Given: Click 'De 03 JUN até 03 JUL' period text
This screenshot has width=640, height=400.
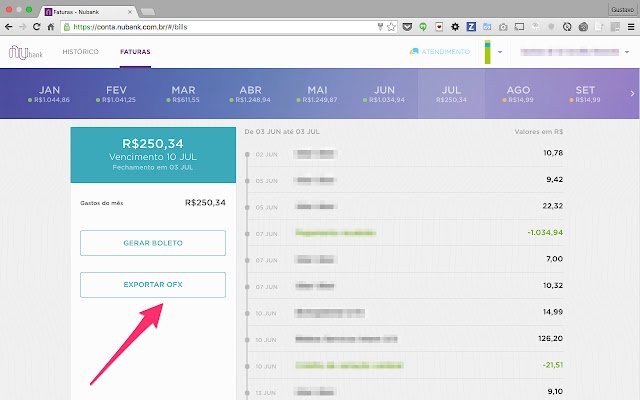Looking at the screenshot, I should tap(282, 131).
